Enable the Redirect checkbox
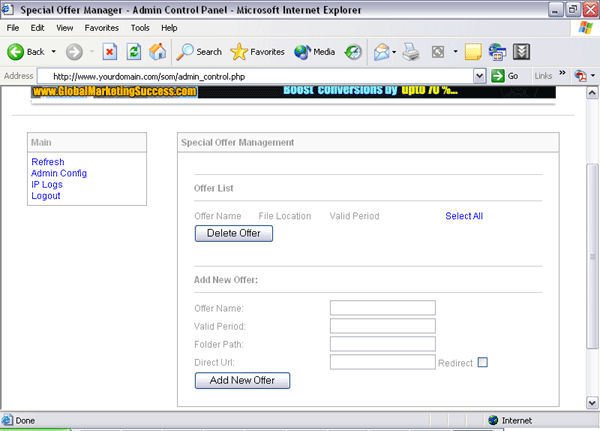Viewport: 600px width, 431px height. (482, 362)
